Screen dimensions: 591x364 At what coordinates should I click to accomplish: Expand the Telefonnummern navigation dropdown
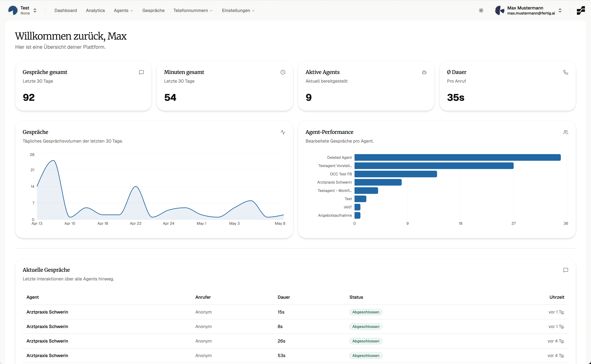coord(193,10)
